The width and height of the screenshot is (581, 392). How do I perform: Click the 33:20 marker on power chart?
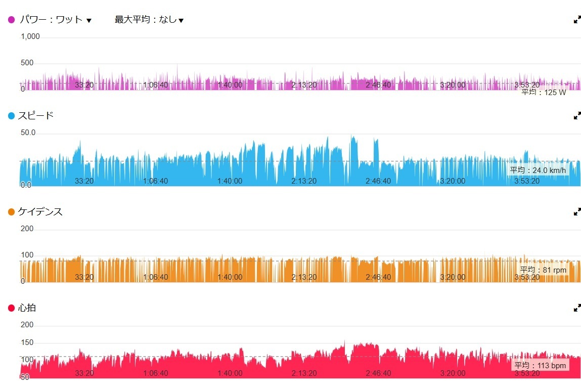pyautogui.click(x=84, y=85)
